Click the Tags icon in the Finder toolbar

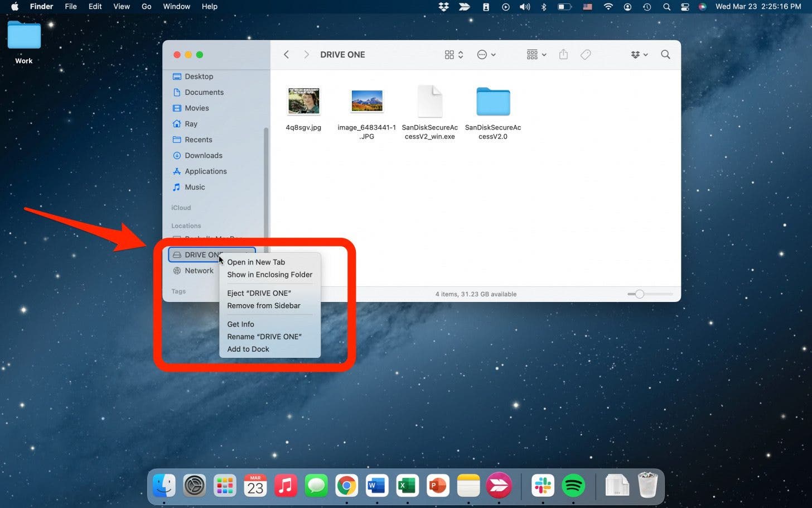pyautogui.click(x=585, y=54)
